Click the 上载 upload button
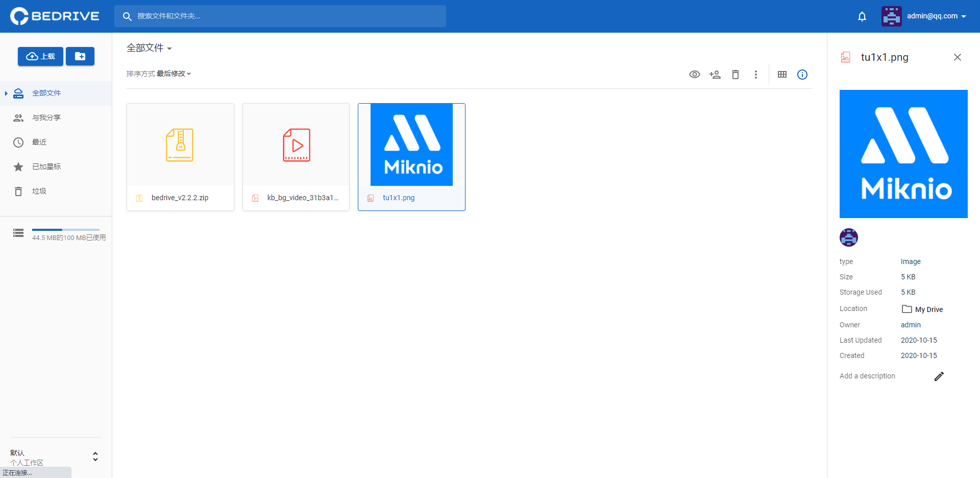 pos(40,56)
